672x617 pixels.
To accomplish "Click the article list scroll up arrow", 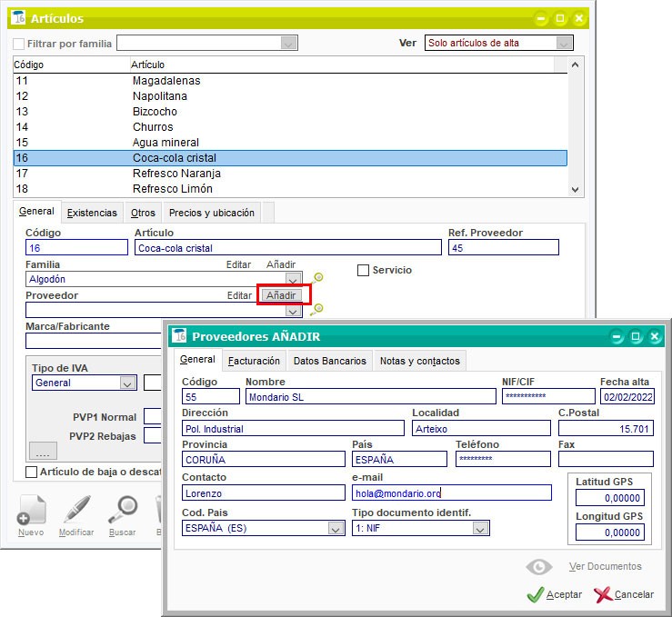I will tap(575, 65).
